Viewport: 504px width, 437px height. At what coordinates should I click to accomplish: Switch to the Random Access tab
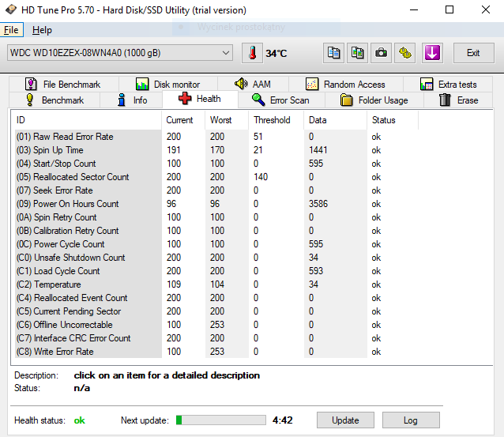[346, 85]
